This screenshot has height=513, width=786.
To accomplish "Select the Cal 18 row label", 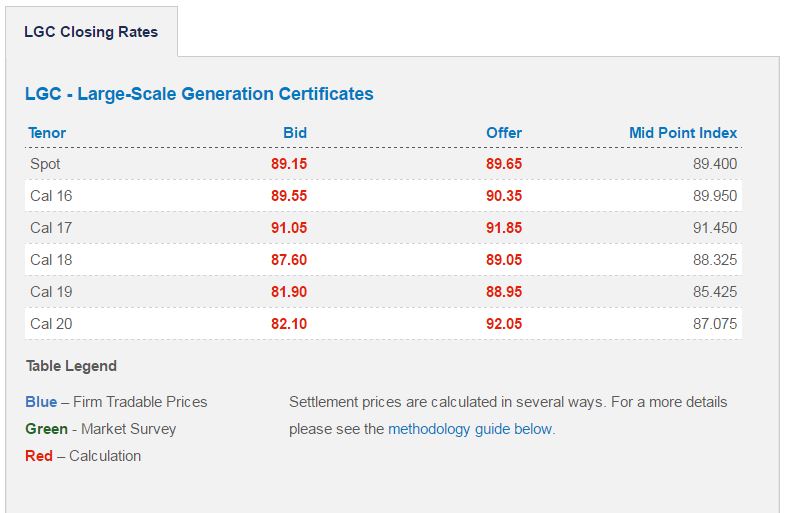I will coord(51,260).
